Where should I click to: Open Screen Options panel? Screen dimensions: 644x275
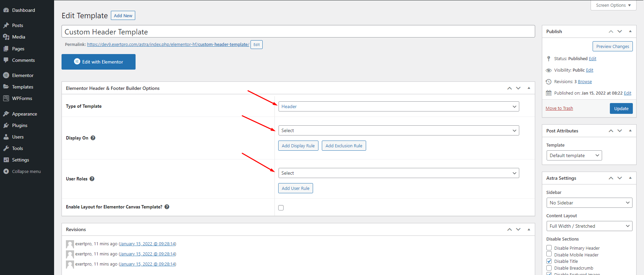pyautogui.click(x=613, y=5)
